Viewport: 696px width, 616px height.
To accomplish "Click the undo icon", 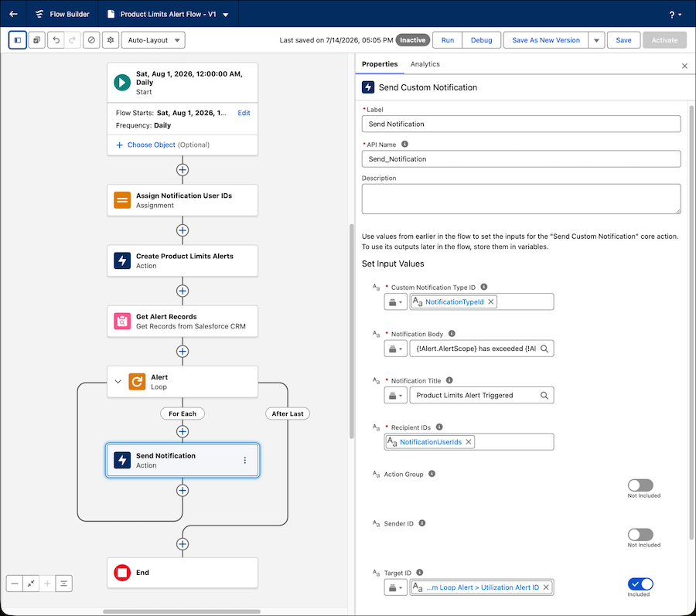I will click(x=56, y=40).
